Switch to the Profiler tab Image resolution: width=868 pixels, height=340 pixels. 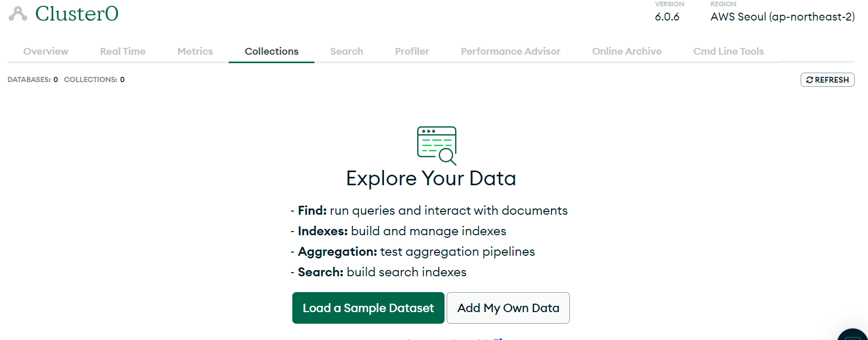(x=412, y=51)
